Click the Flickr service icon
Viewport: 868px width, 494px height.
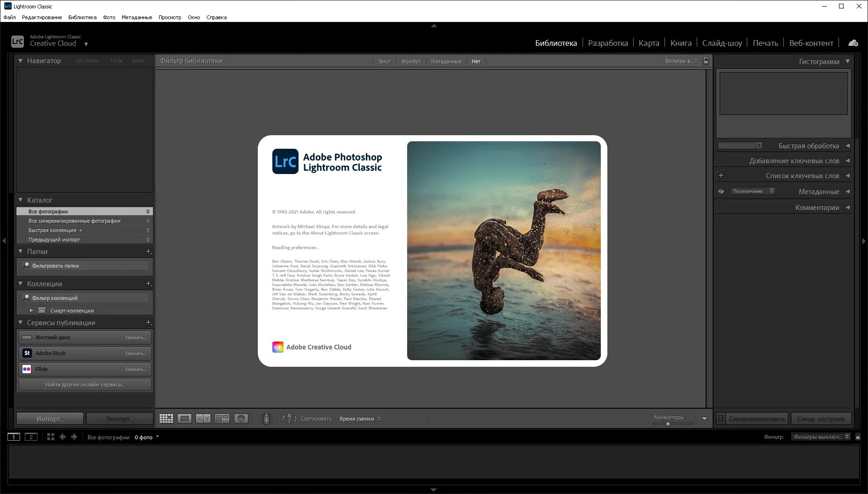click(27, 369)
